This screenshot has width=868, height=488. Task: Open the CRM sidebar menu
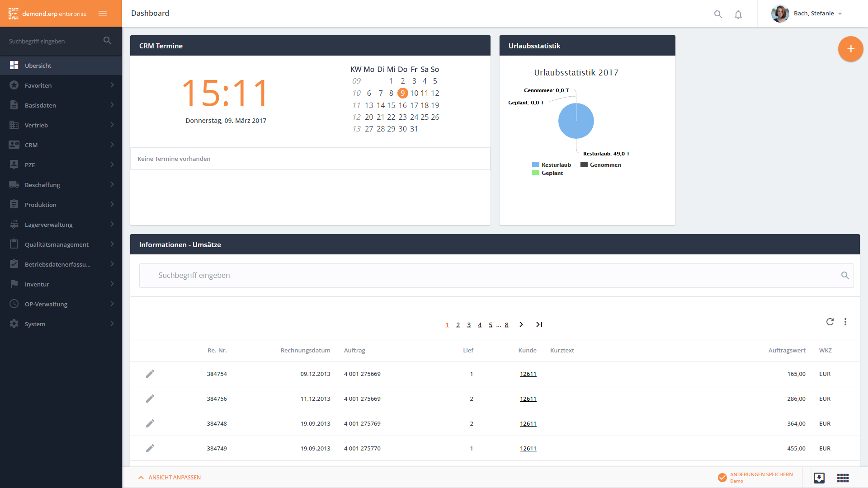pos(61,145)
